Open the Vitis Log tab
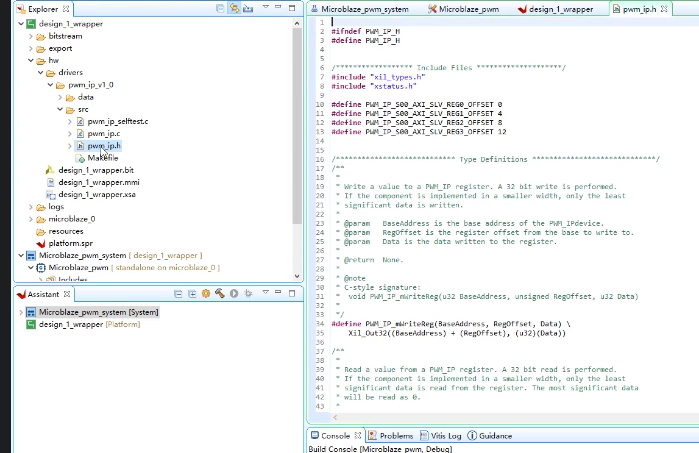The width and height of the screenshot is (699, 453). [x=441, y=436]
